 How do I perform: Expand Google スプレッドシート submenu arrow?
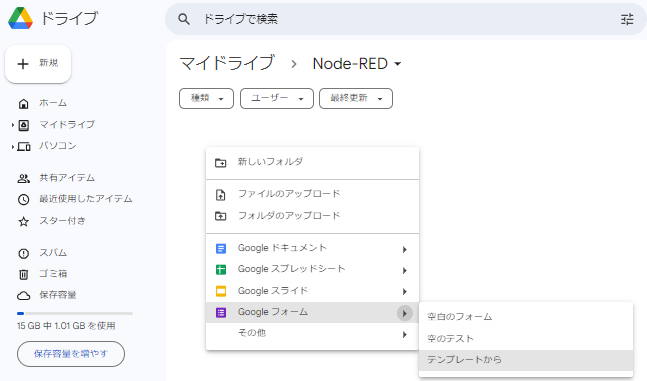point(405,270)
